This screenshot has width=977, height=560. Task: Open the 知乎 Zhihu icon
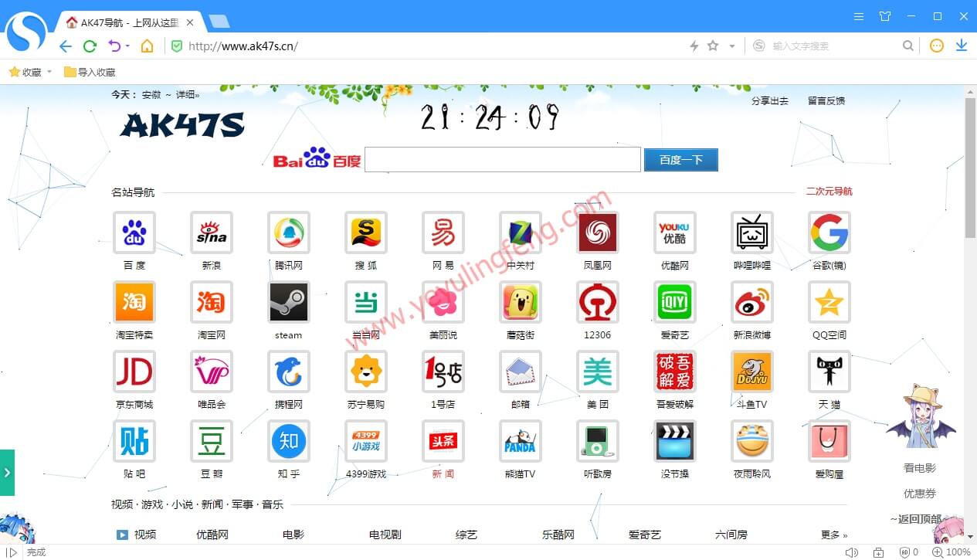(x=289, y=441)
